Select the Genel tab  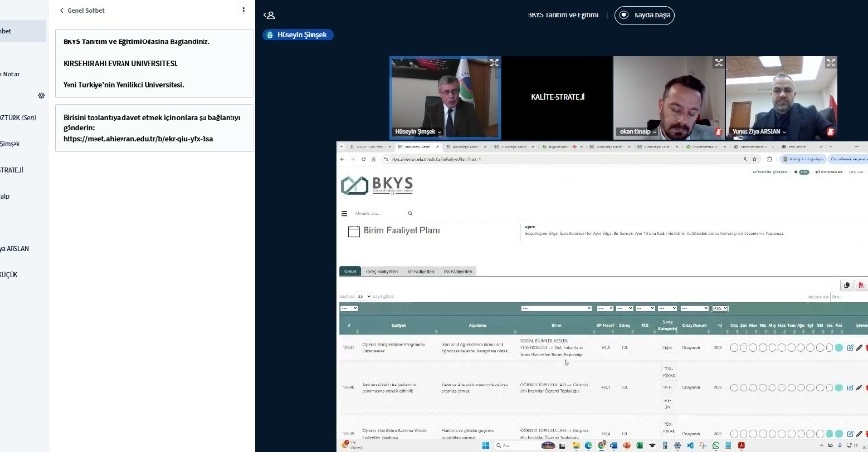pos(349,272)
